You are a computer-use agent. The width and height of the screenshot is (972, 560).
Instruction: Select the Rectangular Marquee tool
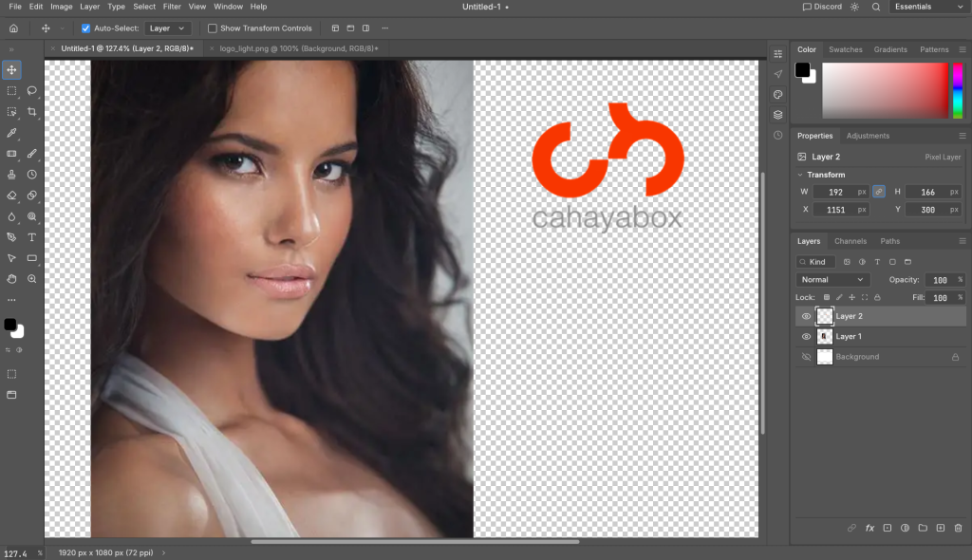pyautogui.click(x=11, y=90)
